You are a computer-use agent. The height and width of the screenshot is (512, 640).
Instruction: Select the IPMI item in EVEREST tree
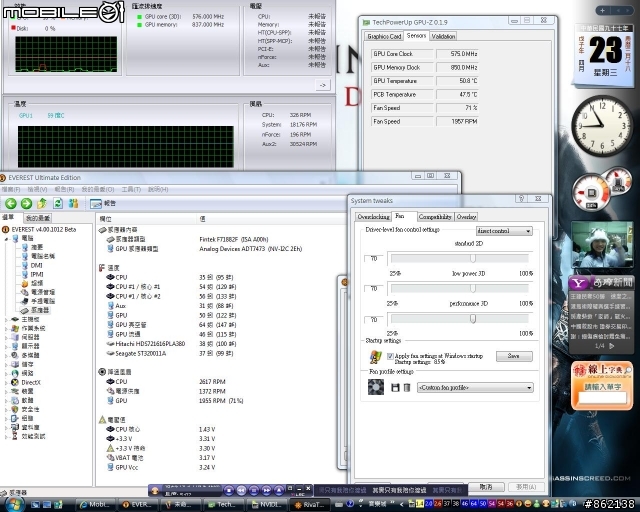click(37, 274)
